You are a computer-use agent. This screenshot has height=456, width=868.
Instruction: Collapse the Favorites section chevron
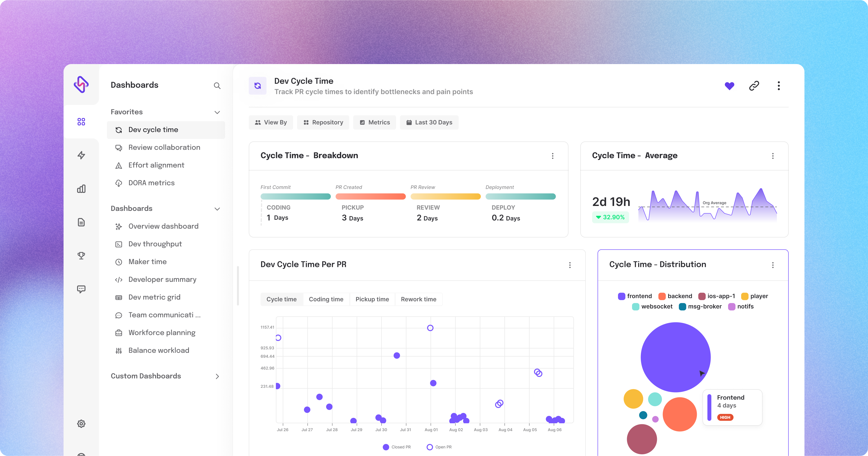[217, 112]
